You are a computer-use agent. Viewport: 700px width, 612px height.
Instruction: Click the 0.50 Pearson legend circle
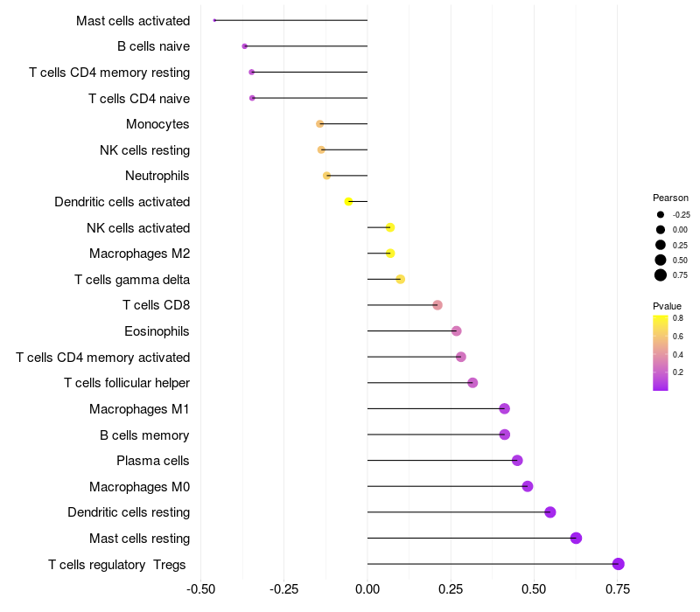[661, 260]
